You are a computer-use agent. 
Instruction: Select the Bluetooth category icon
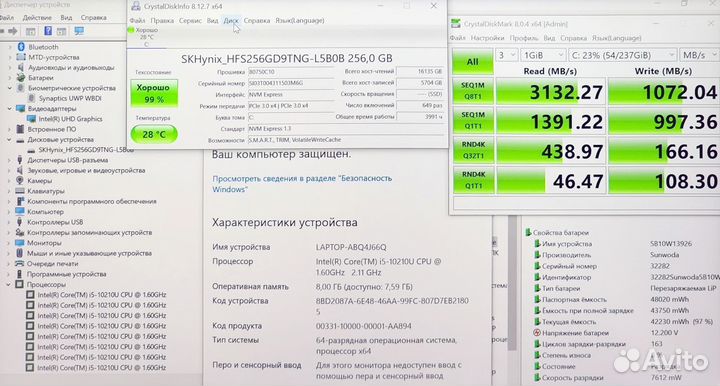tap(21, 47)
